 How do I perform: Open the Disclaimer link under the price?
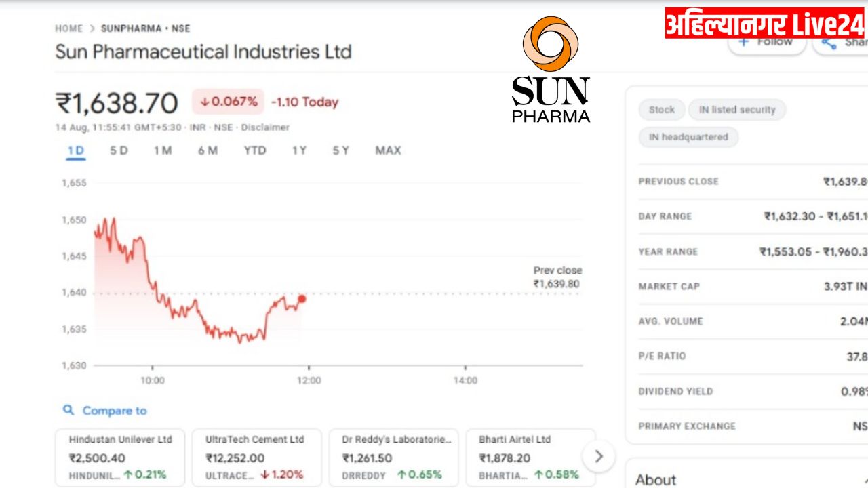click(x=265, y=127)
